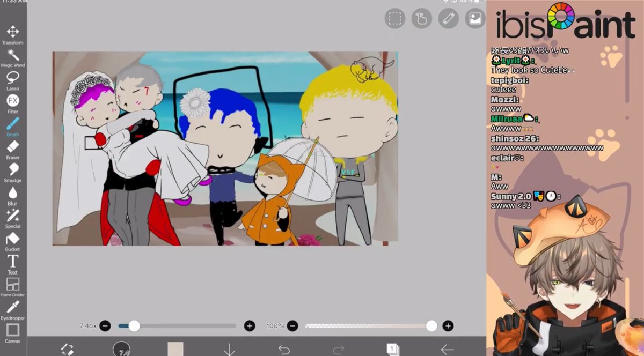Open the Canvas tool
The image size is (644, 356).
pyautogui.click(x=12, y=333)
